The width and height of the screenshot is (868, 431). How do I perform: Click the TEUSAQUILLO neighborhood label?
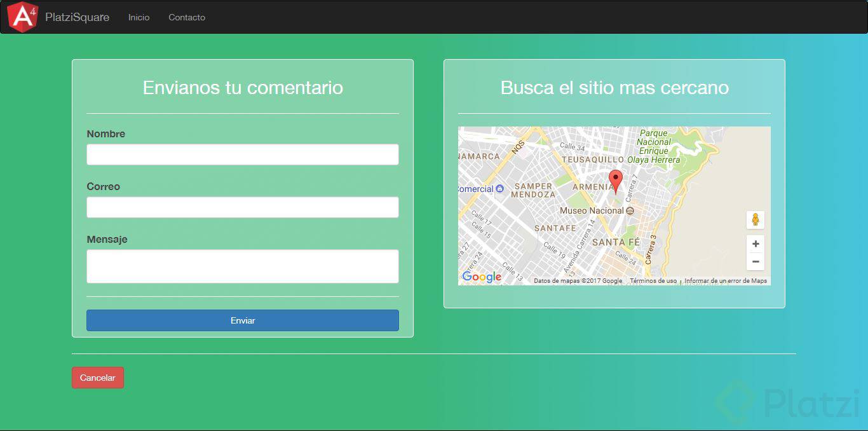[x=593, y=160]
